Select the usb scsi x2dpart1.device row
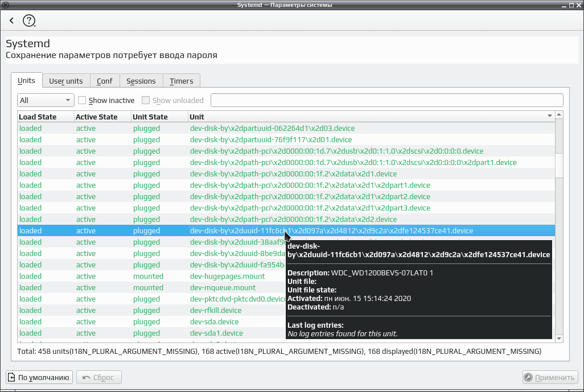 286,162
